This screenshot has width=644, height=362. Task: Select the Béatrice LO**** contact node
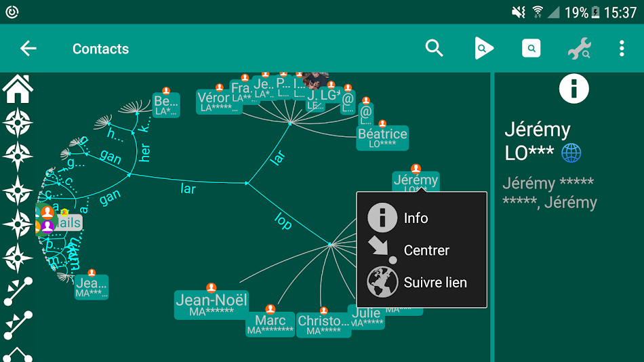coord(382,138)
